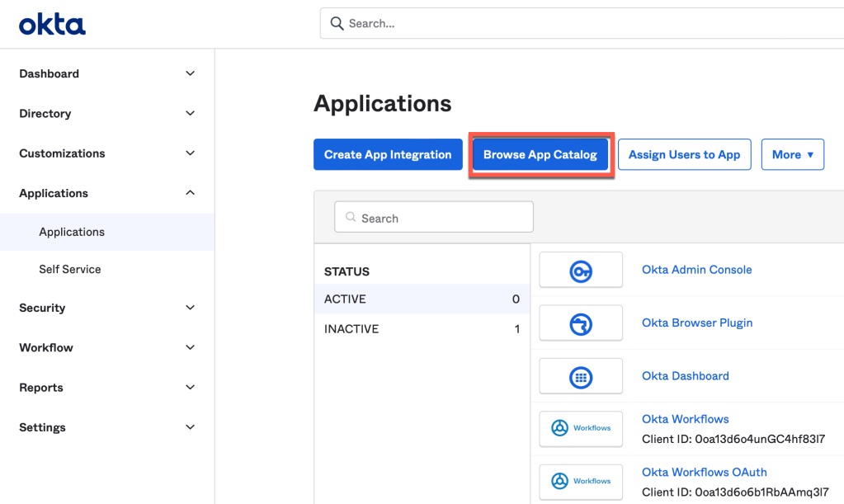Collapse the Applications sidebar section

click(190, 193)
